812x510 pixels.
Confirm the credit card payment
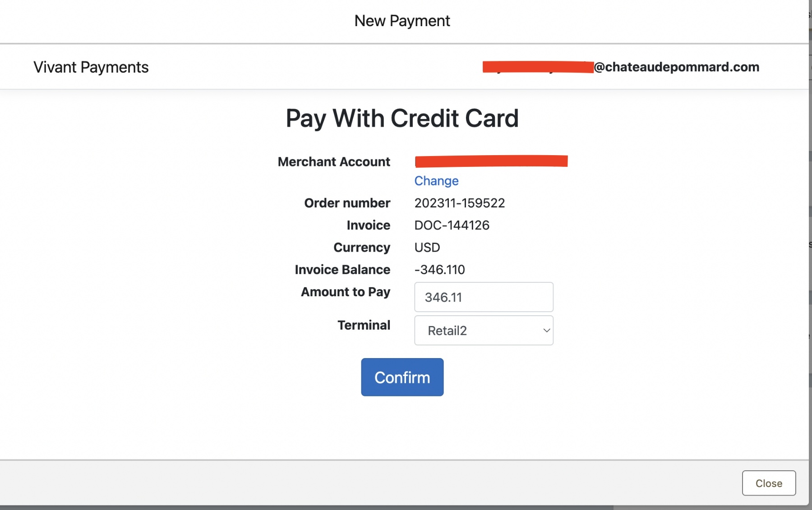click(402, 377)
